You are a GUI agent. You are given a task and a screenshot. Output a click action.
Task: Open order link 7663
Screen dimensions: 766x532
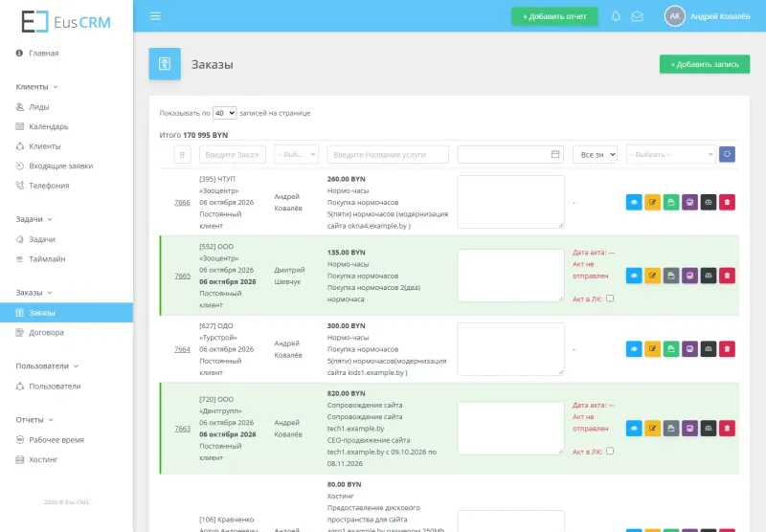coord(182,429)
